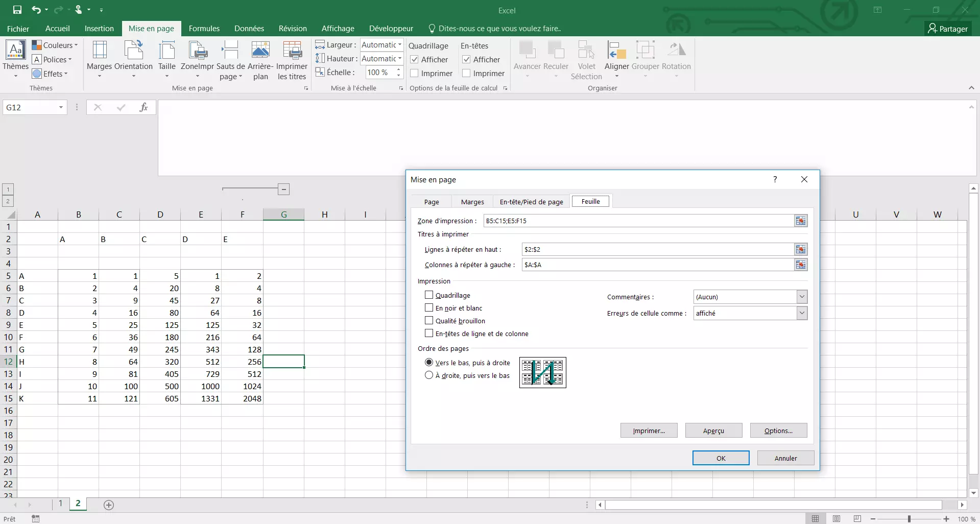Toggle Quadrillage Imprimer checkbox in ribbon
The height and width of the screenshot is (524, 980).
tap(415, 74)
